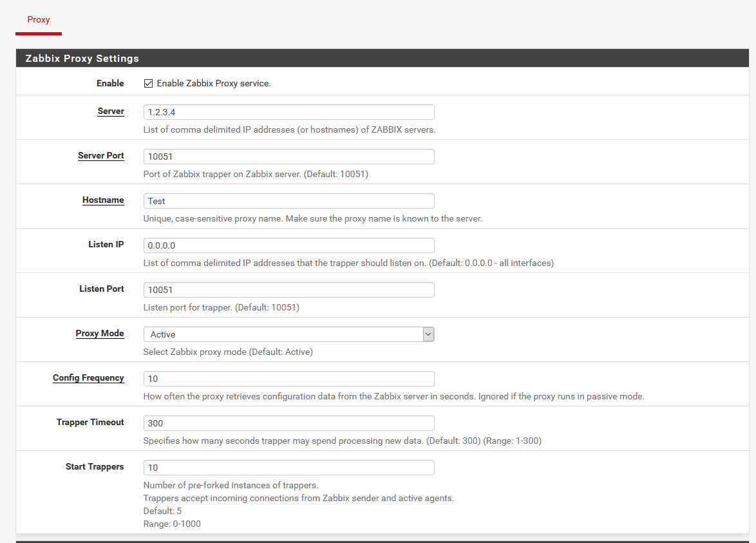Viewport: 756px width, 543px height.
Task: Click into the Server address field
Action: click(x=288, y=112)
